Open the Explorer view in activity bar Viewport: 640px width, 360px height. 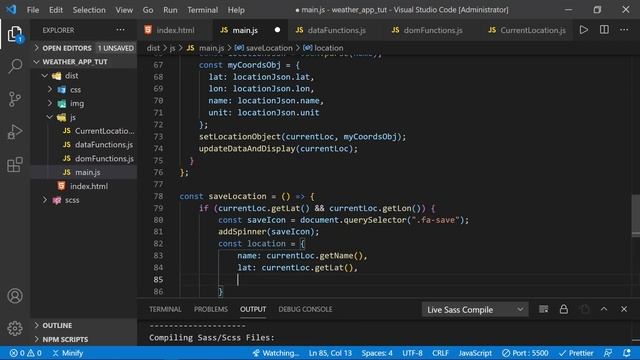[x=15, y=34]
